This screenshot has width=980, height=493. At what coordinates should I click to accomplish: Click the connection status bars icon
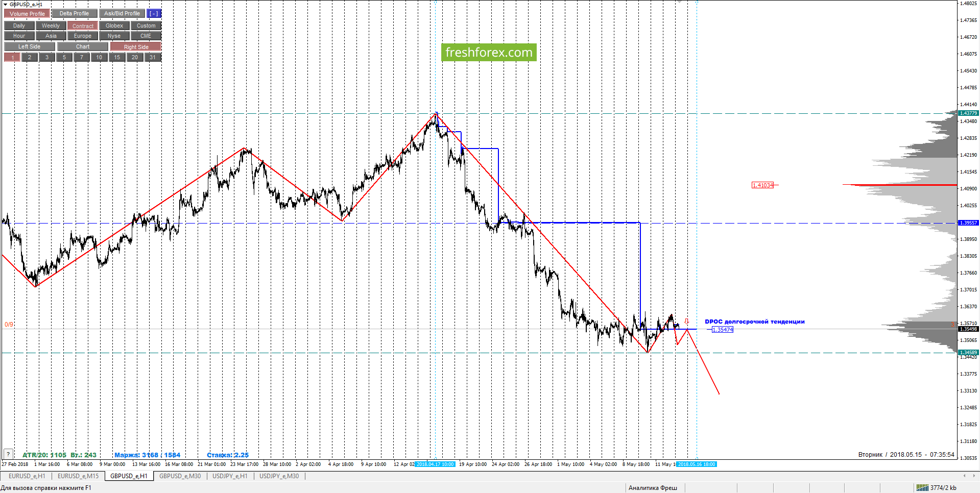point(922,488)
